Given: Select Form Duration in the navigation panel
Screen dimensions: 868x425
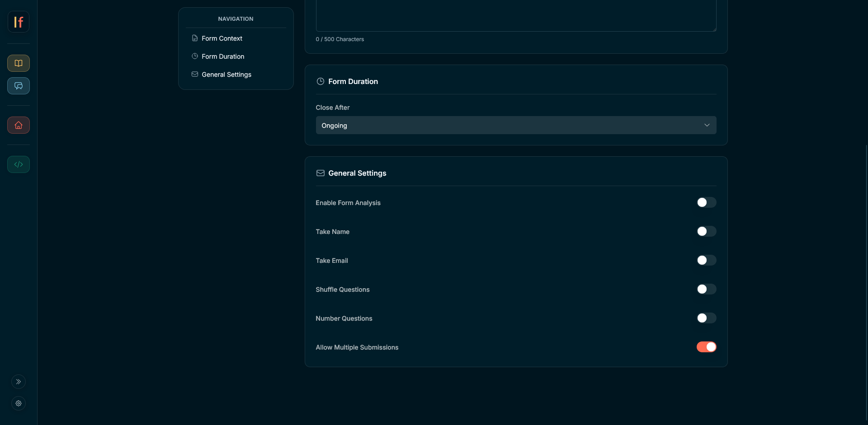Looking at the screenshot, I should pyautogui.click(x=223, y=56).
